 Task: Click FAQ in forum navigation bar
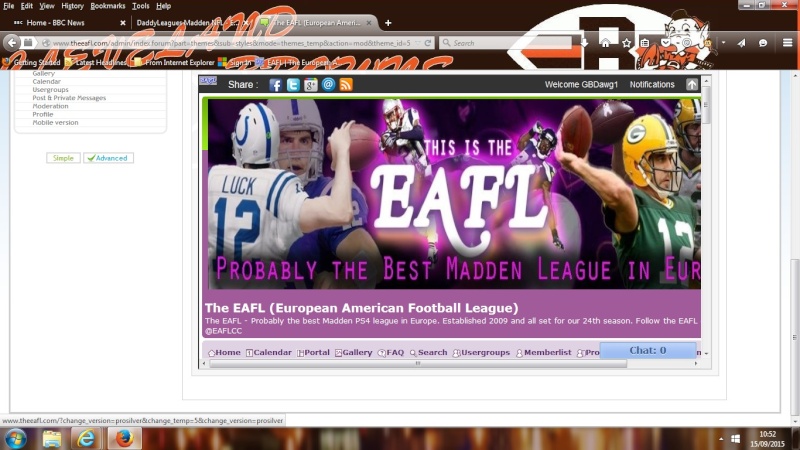click(391, 353)
